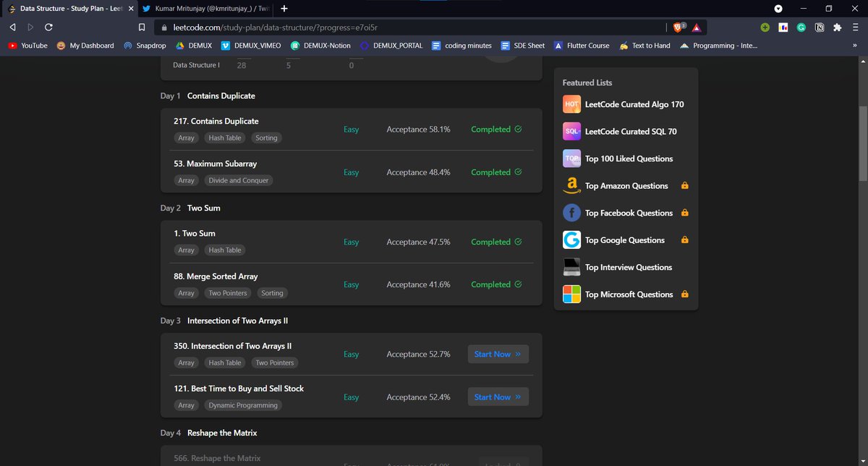
Task: Open the Brave Shields lion icon
Action: tap(678, 27)
